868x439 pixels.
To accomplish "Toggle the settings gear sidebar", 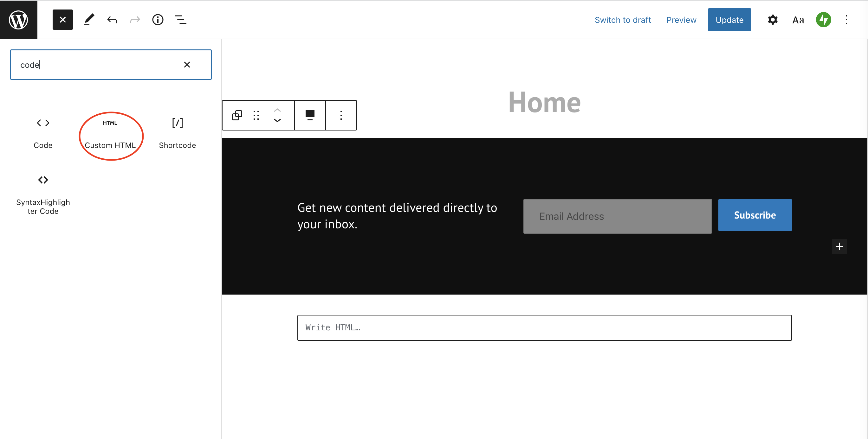I will pyautogui.click(x=773, y=20).
